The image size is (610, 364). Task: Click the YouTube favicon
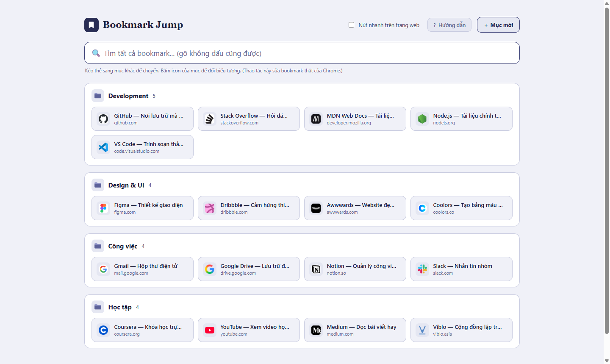coord(210,330)
